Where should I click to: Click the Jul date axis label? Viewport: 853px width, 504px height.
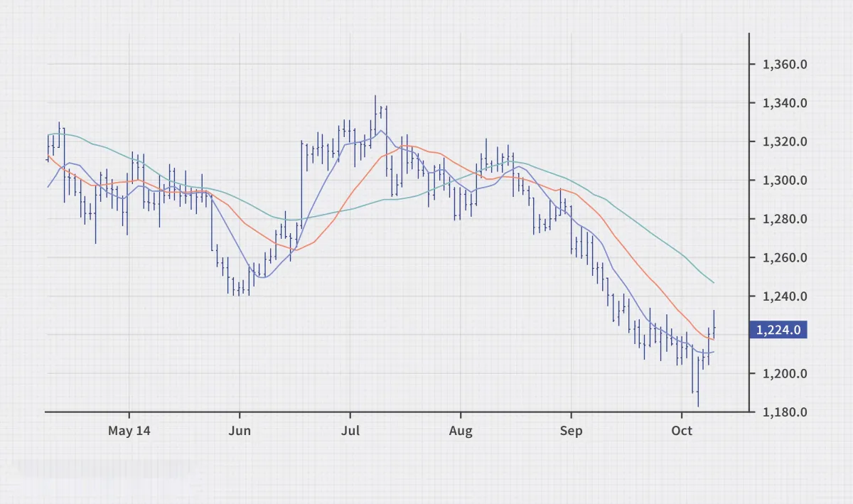tap(350, 431)
